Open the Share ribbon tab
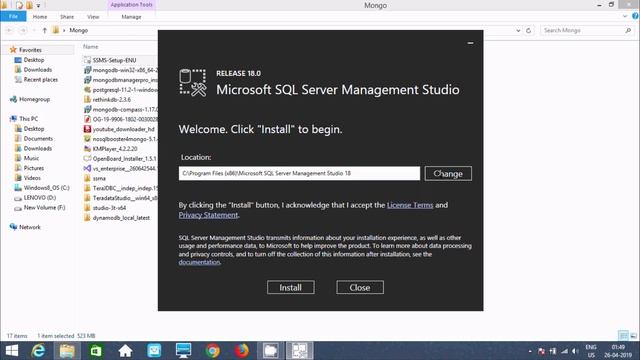The image size is (640, 360). click(67, 17)
